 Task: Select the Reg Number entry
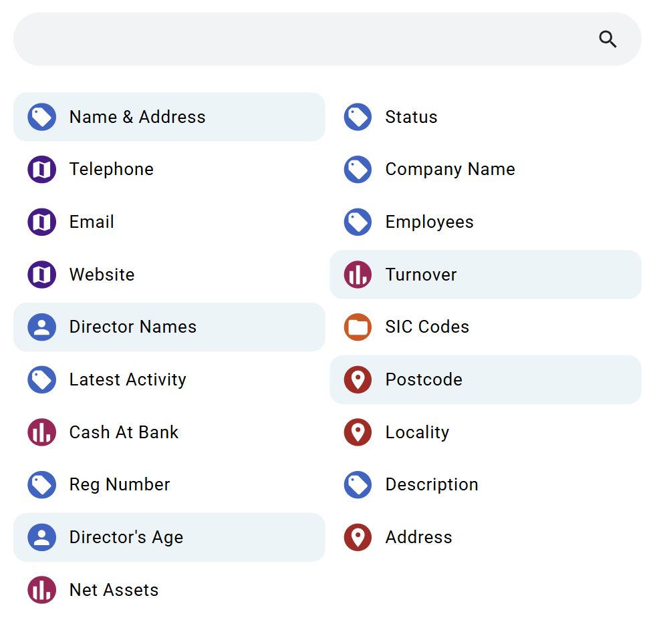120,485
